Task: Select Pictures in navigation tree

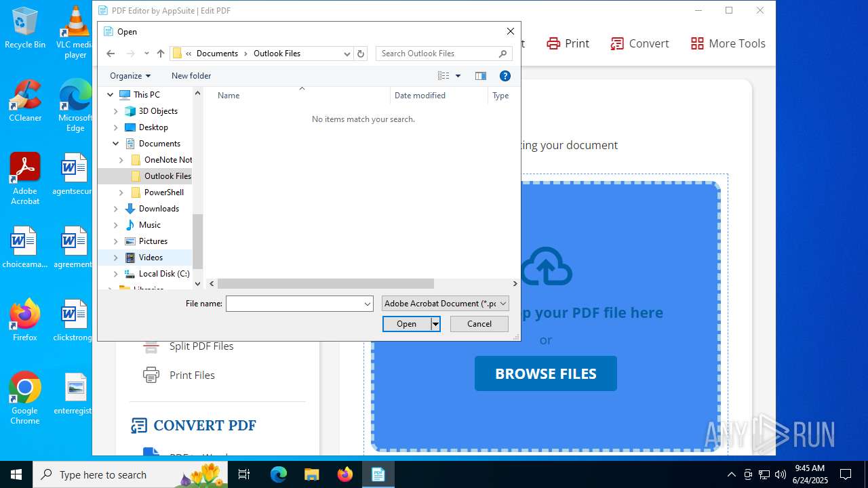Action: point(153,241)
